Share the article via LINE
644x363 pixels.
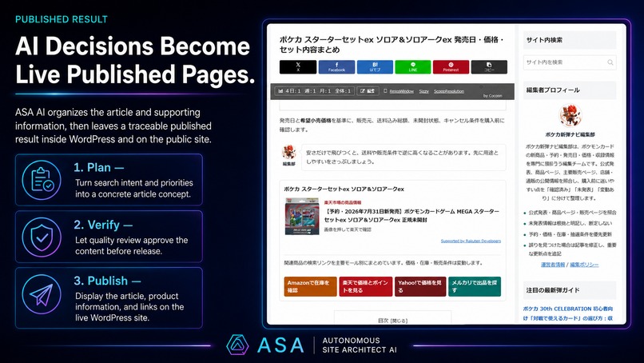(x=413, y=67)
